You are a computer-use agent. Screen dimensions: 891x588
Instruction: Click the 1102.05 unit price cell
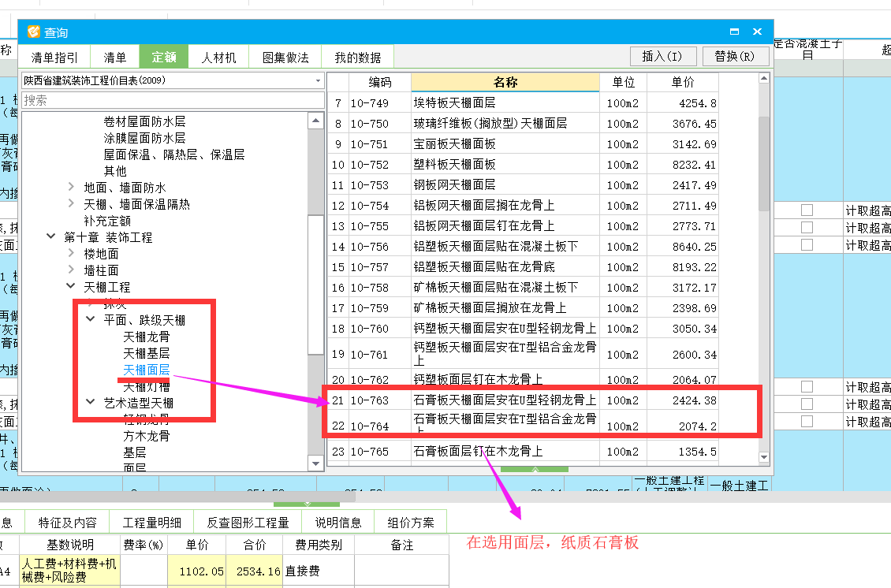(197, 571)
